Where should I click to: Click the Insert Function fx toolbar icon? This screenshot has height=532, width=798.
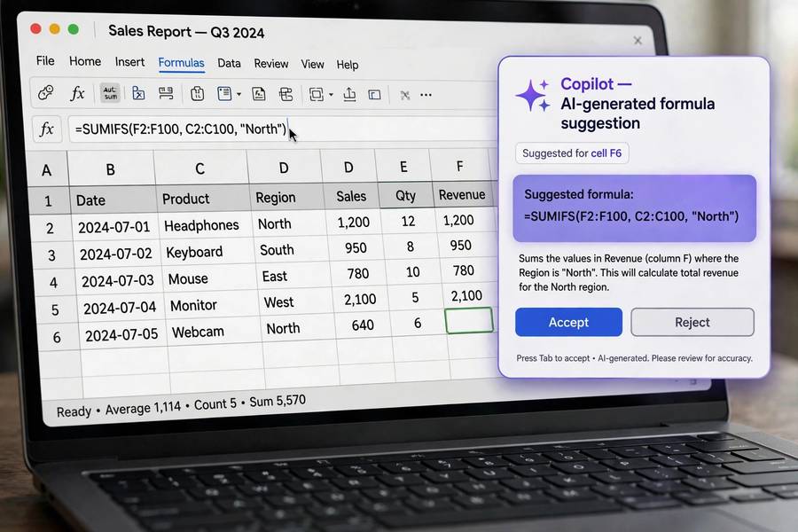pos(77,93)
